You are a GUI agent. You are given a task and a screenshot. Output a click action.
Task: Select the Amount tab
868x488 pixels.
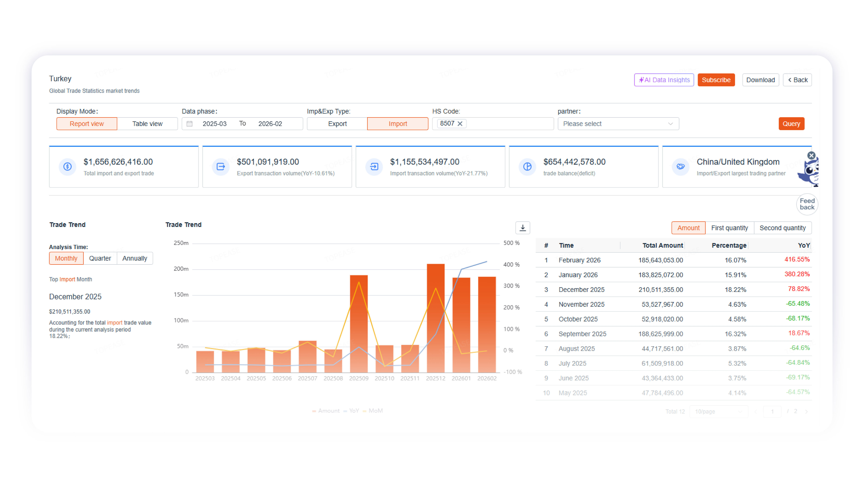click(688, 228)
